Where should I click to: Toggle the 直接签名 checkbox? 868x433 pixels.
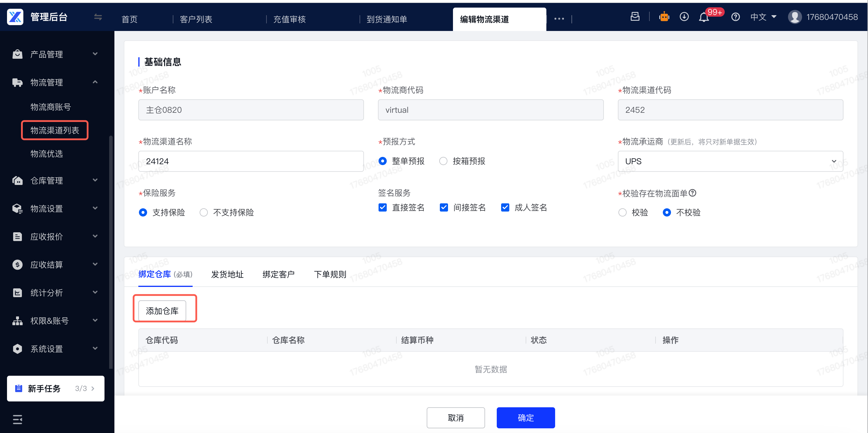coord(382,207)
